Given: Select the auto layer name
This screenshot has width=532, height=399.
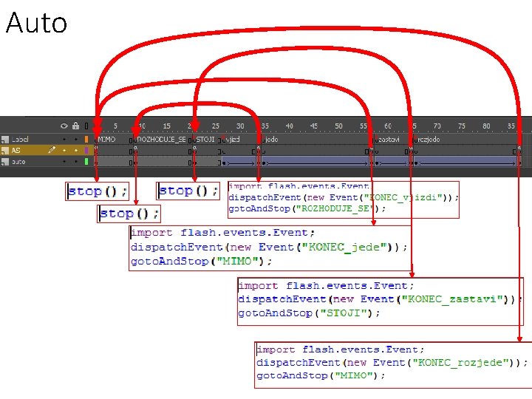Looking at the screenshot, I should click(18, 162).
